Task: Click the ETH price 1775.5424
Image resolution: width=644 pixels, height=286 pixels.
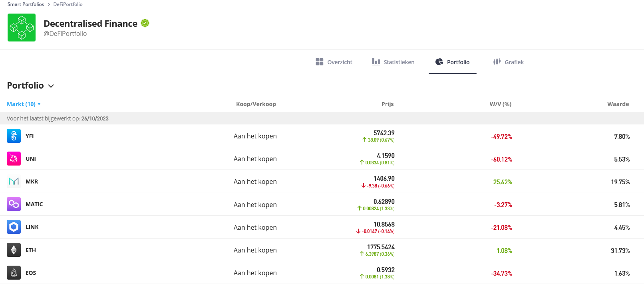Action: pos(381,247)
